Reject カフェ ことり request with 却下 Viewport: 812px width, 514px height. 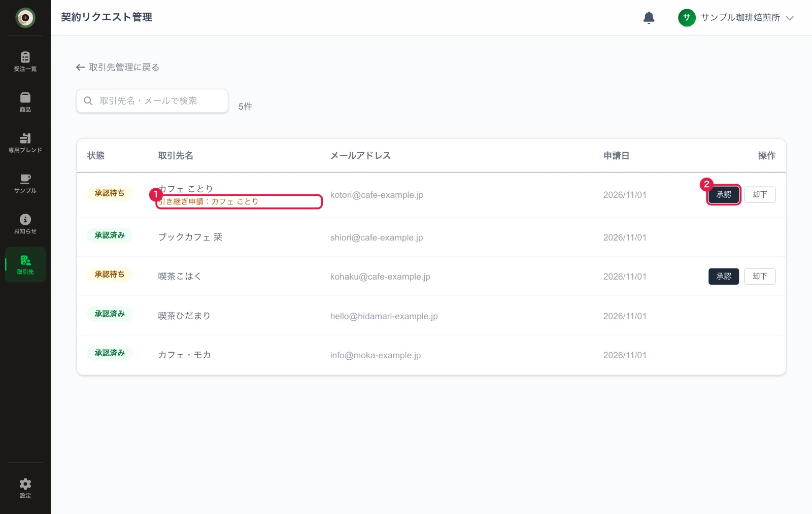click(x=760, y=195)
